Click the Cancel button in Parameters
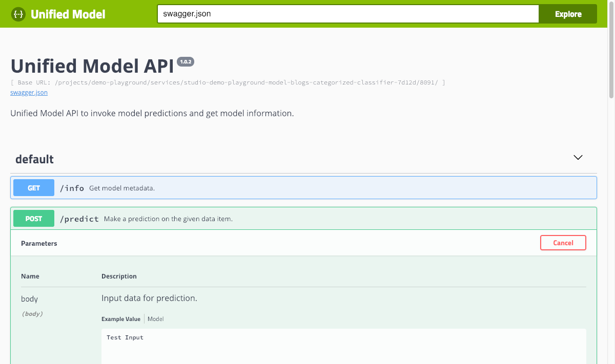The height and width of the screenshot is (364, 615). (563, 243)
